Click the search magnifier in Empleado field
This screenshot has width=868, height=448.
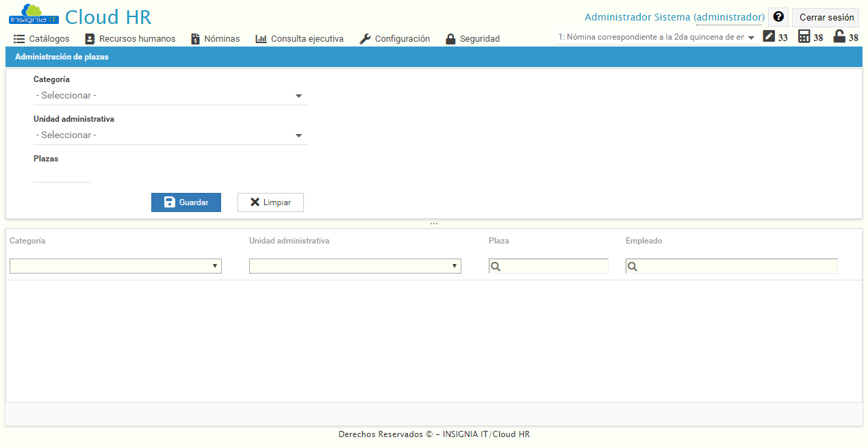coord(630,266)
